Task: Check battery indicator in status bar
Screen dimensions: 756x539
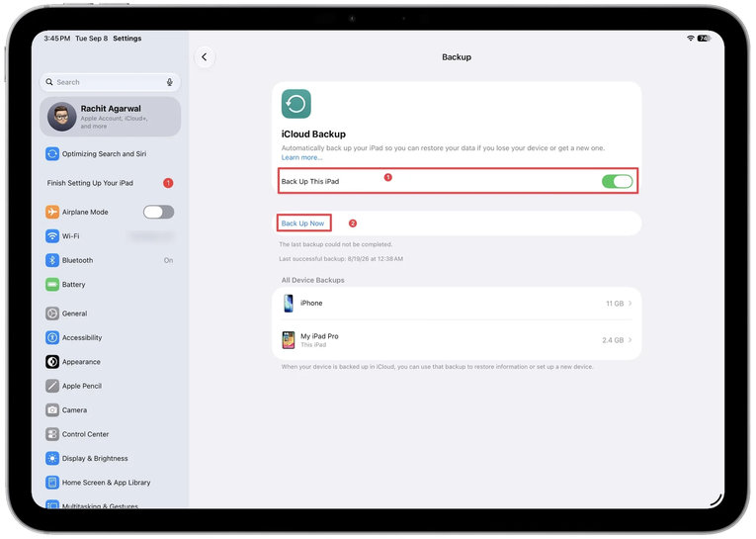Action: tap(704, 39)
